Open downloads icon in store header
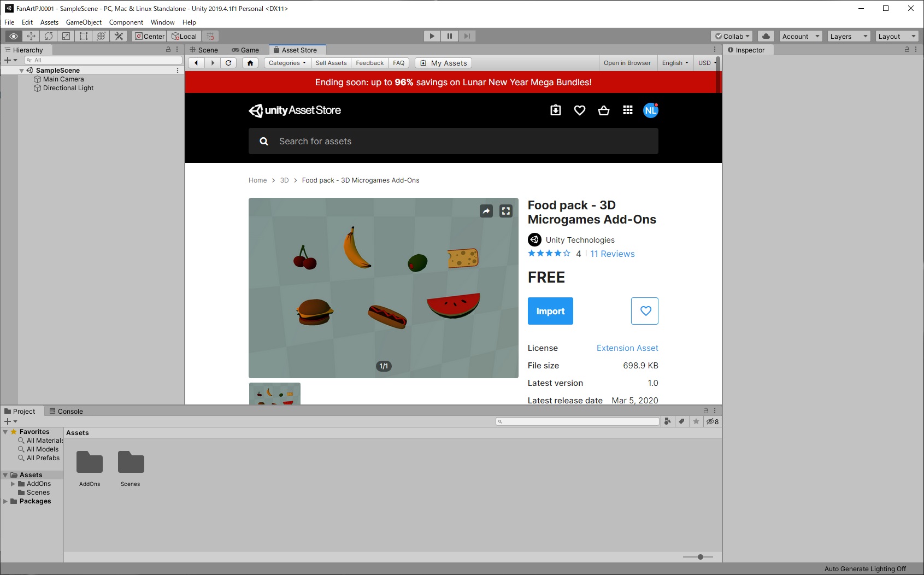924x575 pixels. pyautogui.click(x=556, y=110)
